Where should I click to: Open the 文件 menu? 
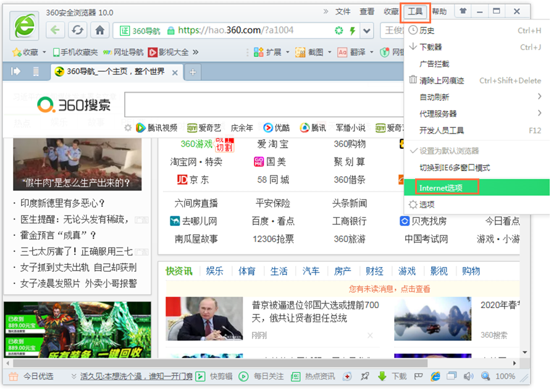pyautogui.click(x=343, y=12)
